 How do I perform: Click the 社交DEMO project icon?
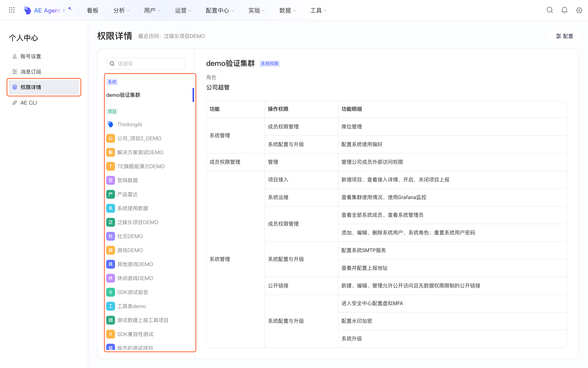pos(111,236)
